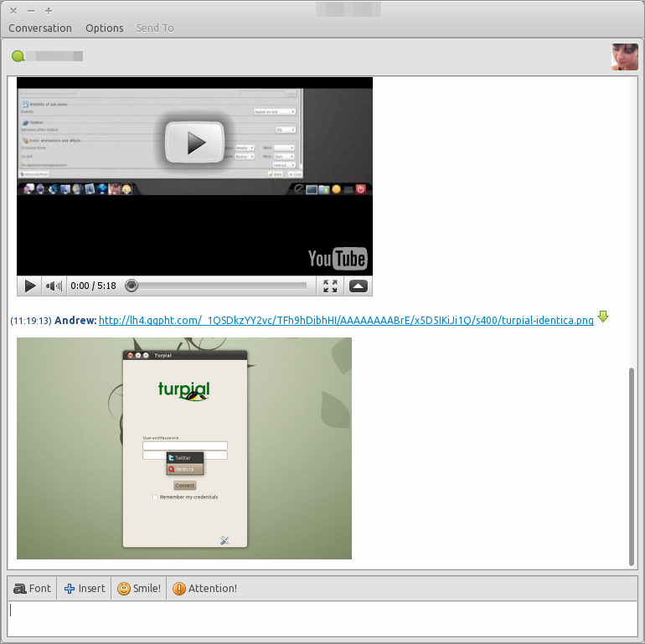Screen dimensions: 645x644
Task: Click the Connect button in Turpial preview
Action: click(x=184, y=485)
